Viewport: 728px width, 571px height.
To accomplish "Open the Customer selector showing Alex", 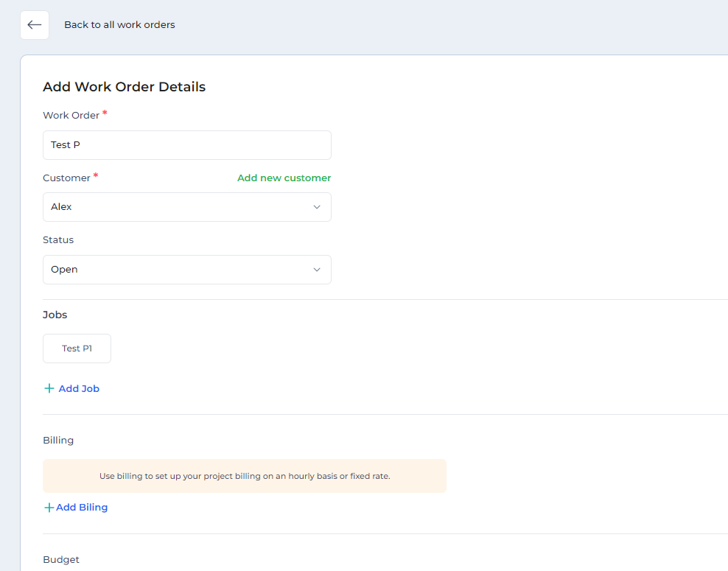I will pos(186,207).
